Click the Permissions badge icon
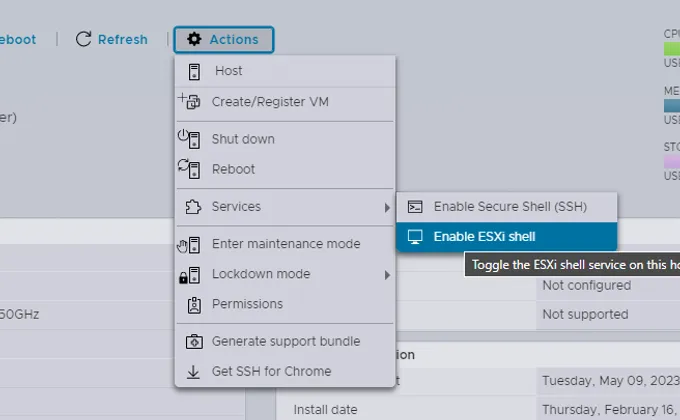Viewport: 680px width, 420px height. point(194,305)
